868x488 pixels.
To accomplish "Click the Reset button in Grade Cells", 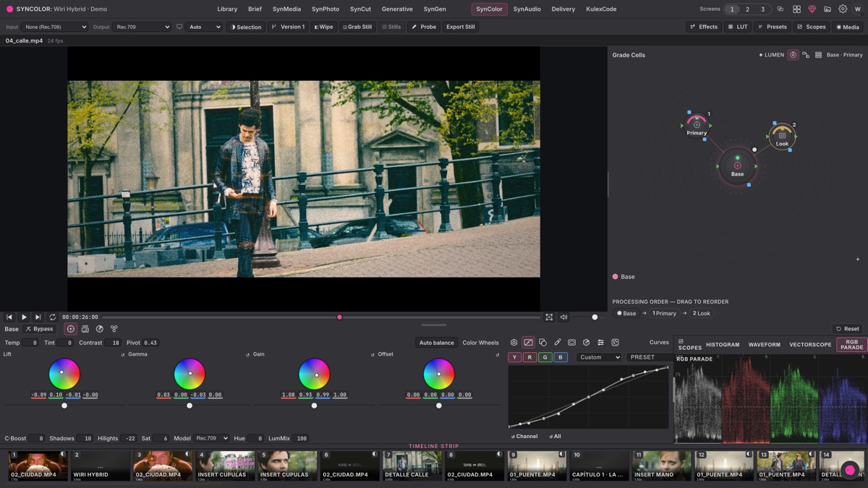I will pyautogui.click(x=847, y=329).
